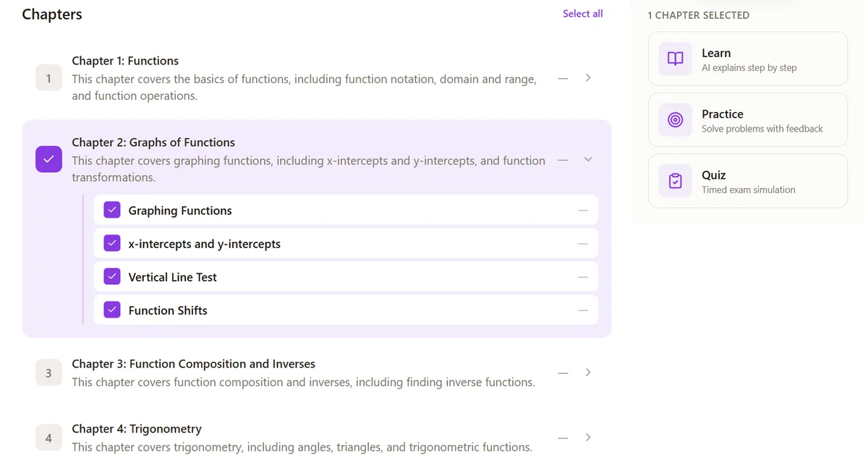Click the dash icon on x-intercepts and y-intercepts row
This screenshot has width=868, height=476.
coord(583,244)
